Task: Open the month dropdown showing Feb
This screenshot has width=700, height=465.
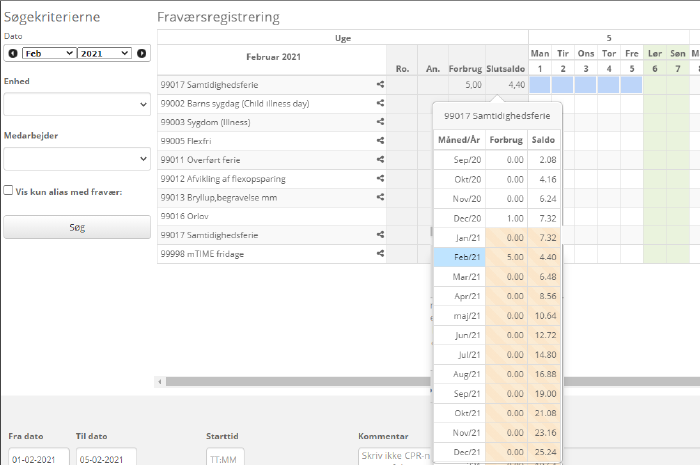Action: 48,53
